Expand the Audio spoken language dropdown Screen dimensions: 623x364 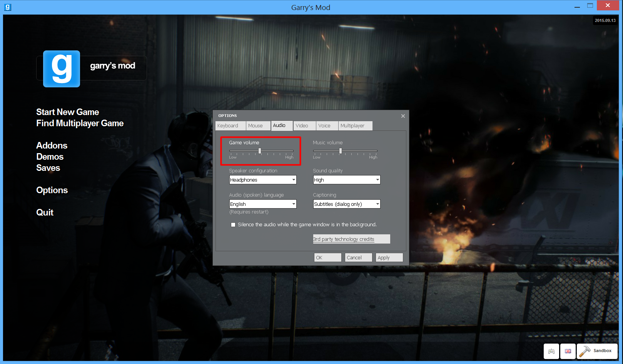click(263, 204)
